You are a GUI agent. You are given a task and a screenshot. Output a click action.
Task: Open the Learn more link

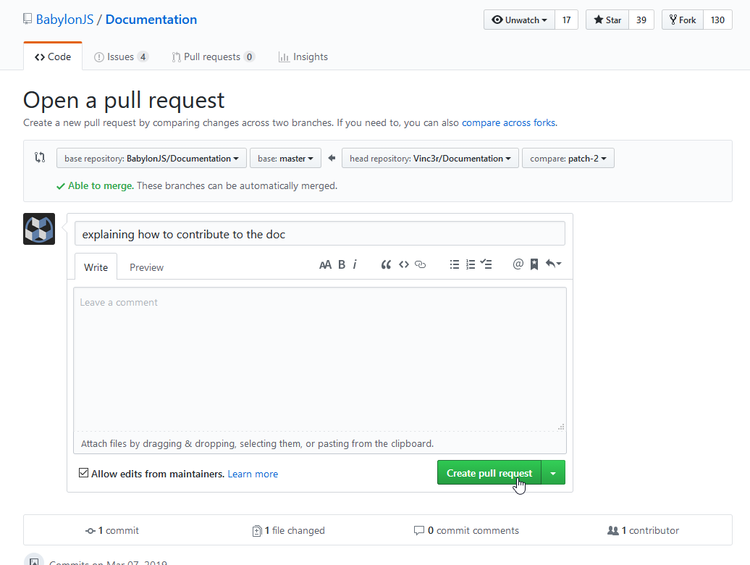coord(253,474)
